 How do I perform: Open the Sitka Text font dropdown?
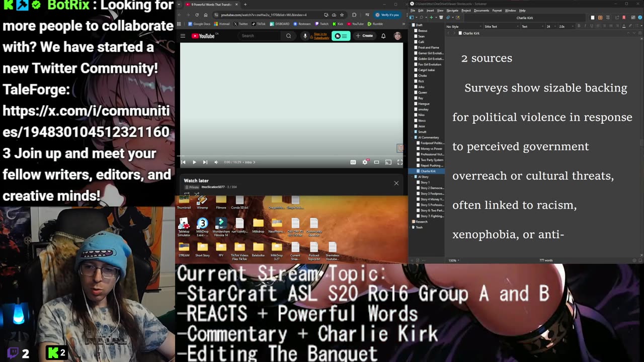[501, 27]
